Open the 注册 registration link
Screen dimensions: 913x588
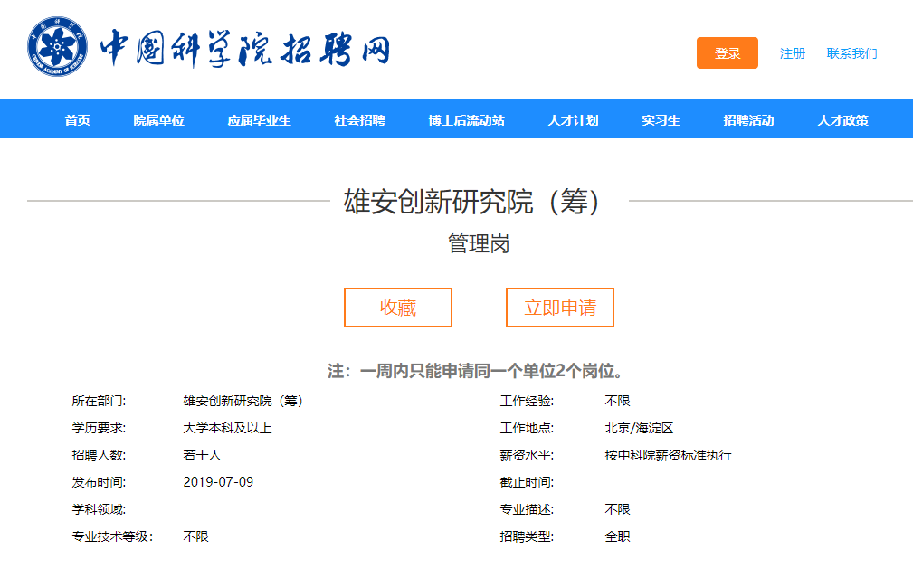click(792, 53)
